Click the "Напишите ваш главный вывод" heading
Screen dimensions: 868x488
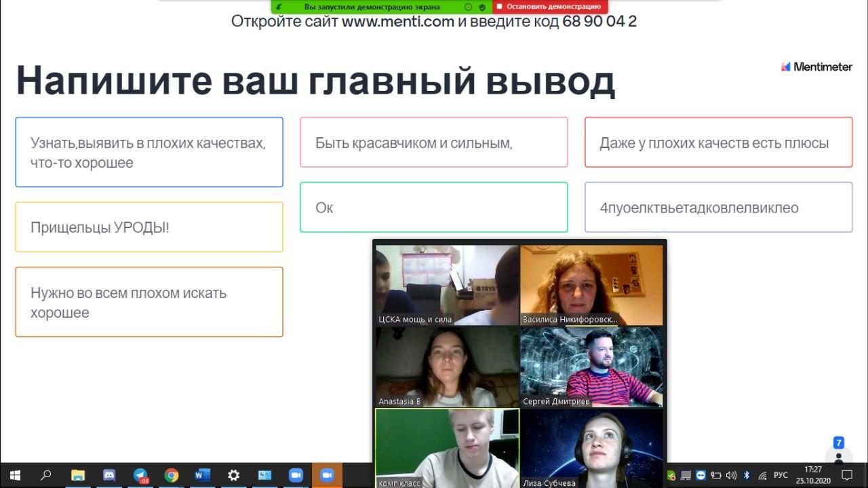(x=315, y=80)
